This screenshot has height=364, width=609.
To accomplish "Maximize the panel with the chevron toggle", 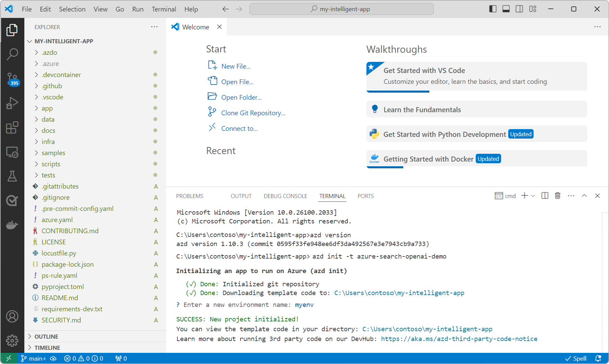I will [x=584, y=196].
